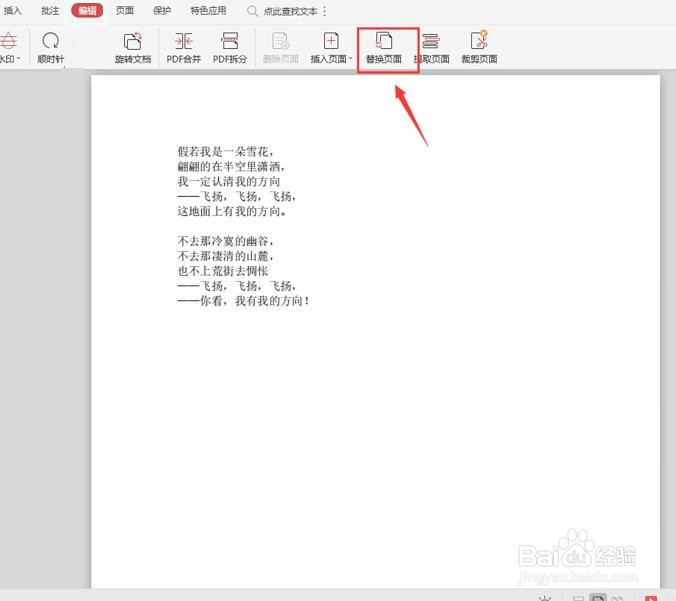Open the vertical three-dot more options
Screen dimensions: 676x601
coord(324,11)
